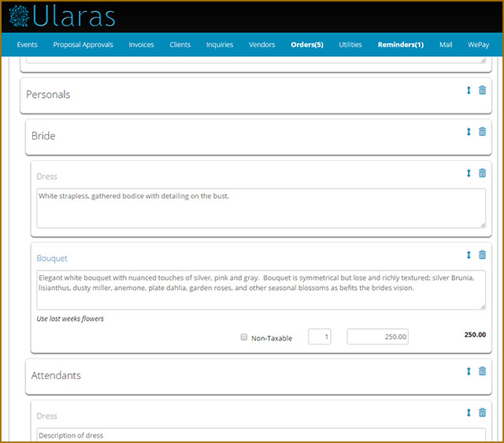Click the reorder arrow on Bouquet item
Image resolution: width=504 pixels, height=443 pixels.
[x=469, y=255]
